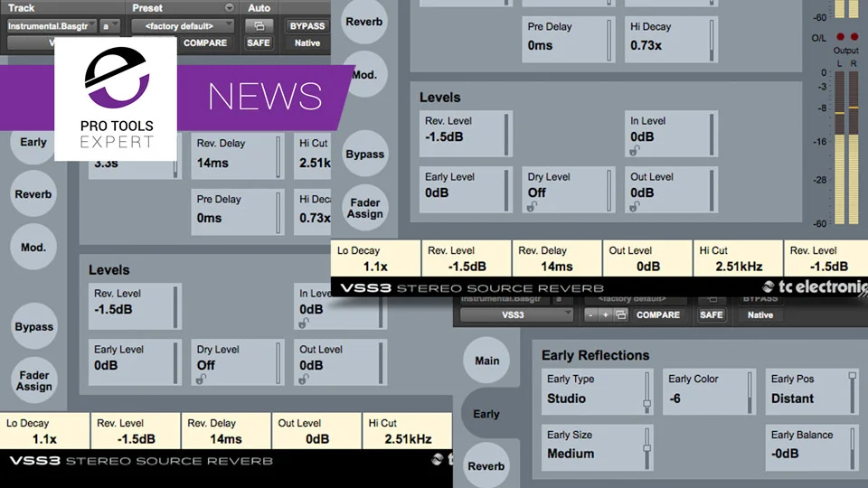This screenshot has width=868, height=488.
Task: Select Rev. Delay cell in upper fader strip
Action: 557,258
